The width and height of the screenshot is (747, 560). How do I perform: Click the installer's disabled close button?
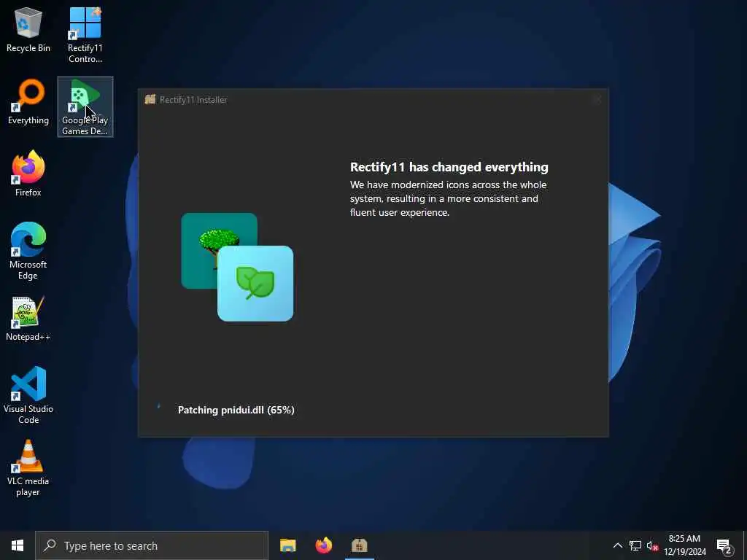point(597,99)
